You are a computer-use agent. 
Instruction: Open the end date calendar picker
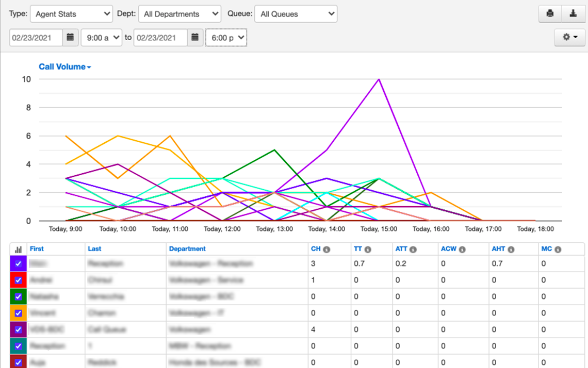(x=194, y=38)
